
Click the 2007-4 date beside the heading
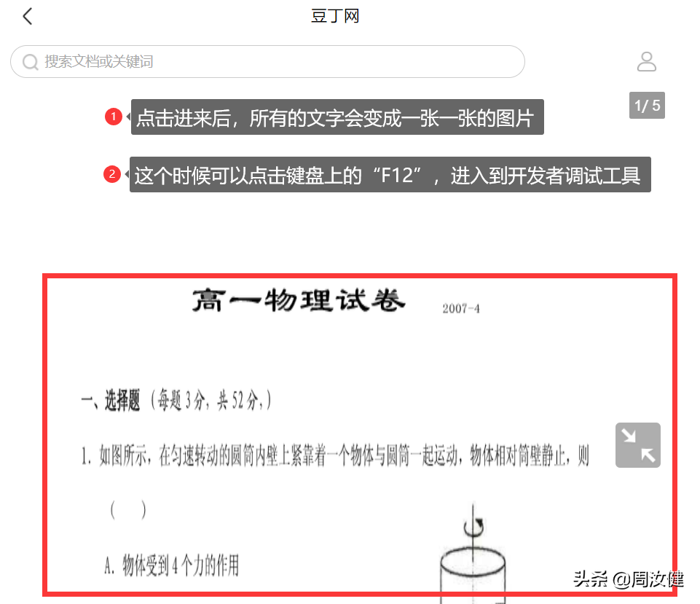tap(460, 308)
